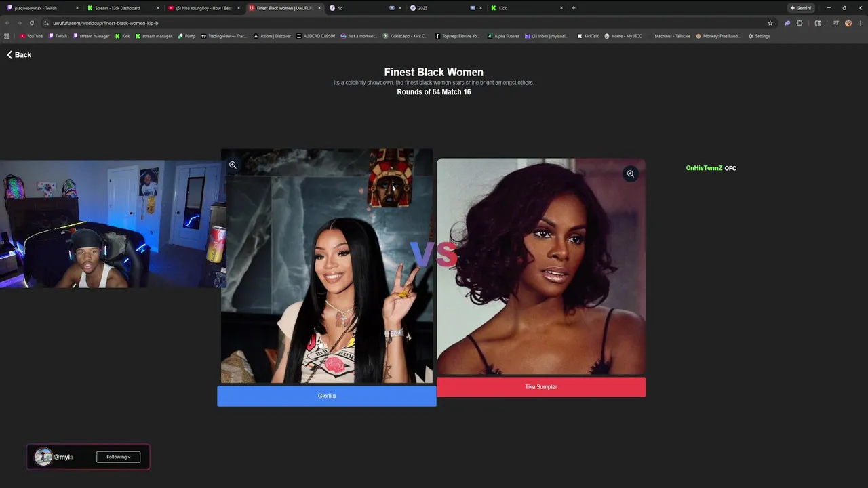Open the apps grid in bookmarks bar
868x488 pixels.
7,36
